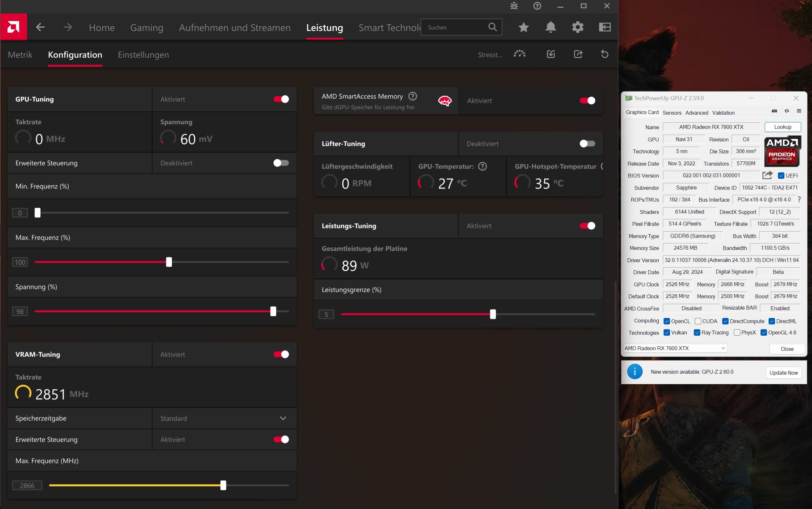Open AMD settings gear icon
812x509 pixels.
point(578,27)
